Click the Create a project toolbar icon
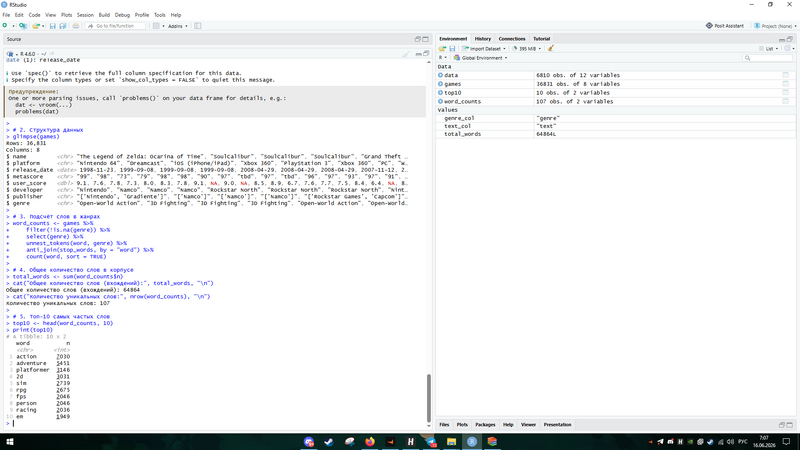 click(x=22, y=26)
